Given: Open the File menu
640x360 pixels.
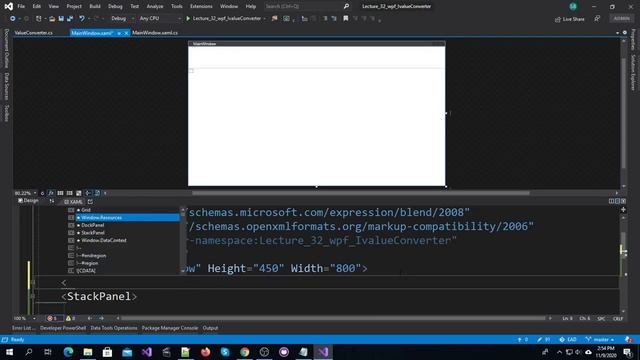Looking at the screenshot, I should coord(21,7).
